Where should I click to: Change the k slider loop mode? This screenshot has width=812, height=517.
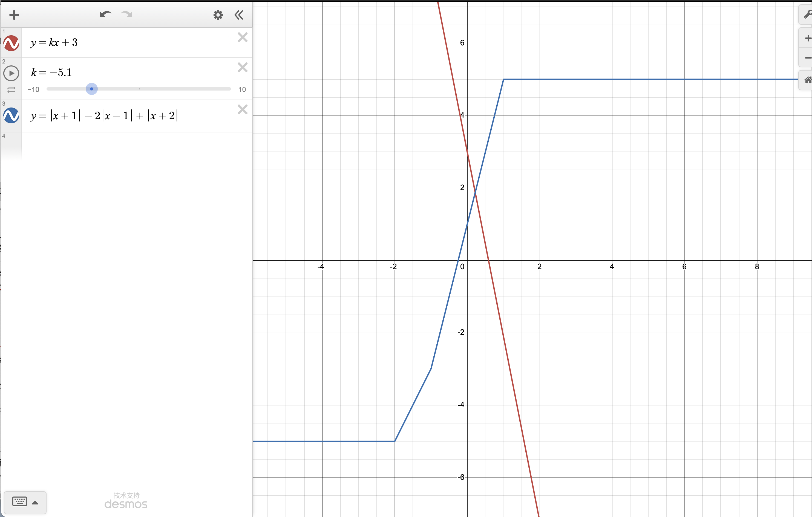click(x=11, y=90)
